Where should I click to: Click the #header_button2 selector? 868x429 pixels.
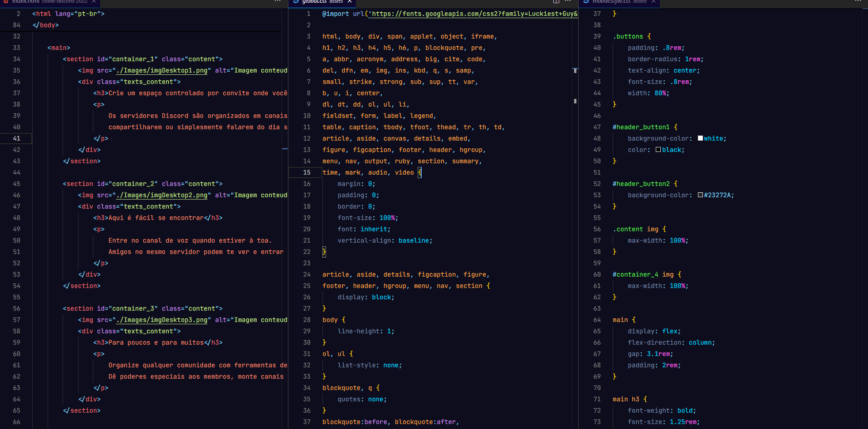tap(641, 184)
